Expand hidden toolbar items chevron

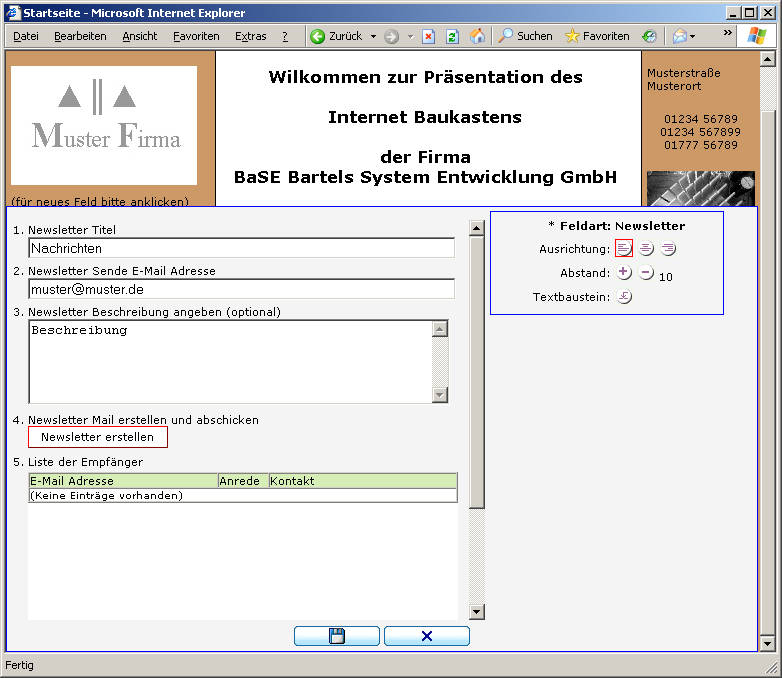coord(727,32)
